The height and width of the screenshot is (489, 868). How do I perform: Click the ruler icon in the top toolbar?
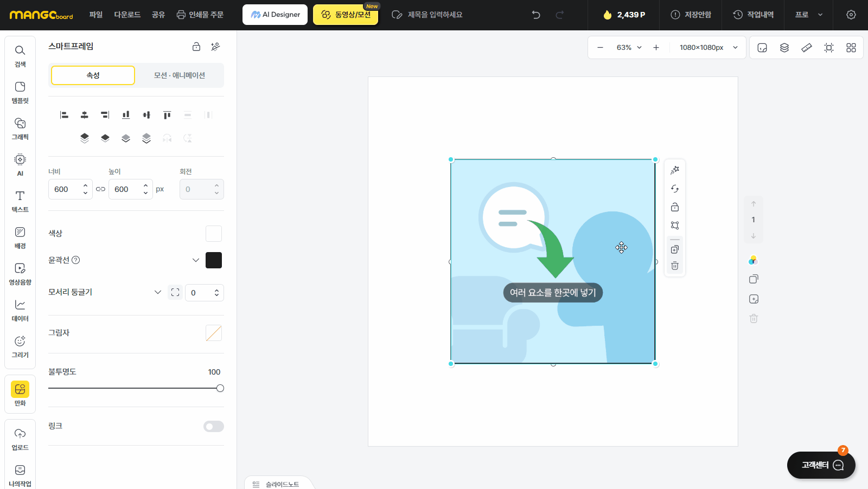807,48
